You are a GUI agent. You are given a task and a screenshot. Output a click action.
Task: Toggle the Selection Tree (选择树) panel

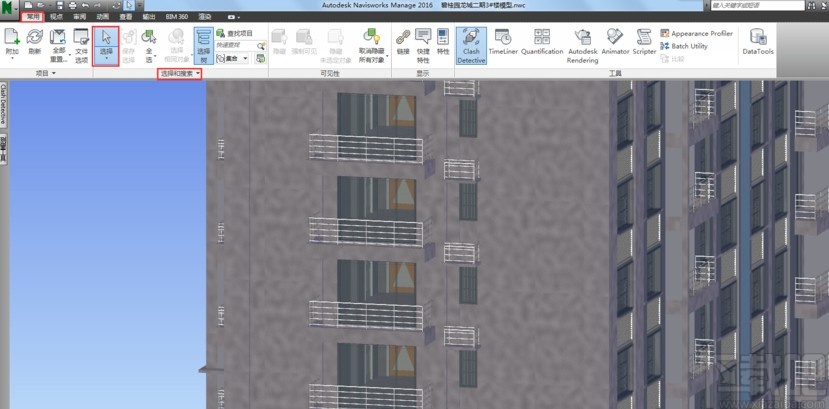click(x=203, y=44)
